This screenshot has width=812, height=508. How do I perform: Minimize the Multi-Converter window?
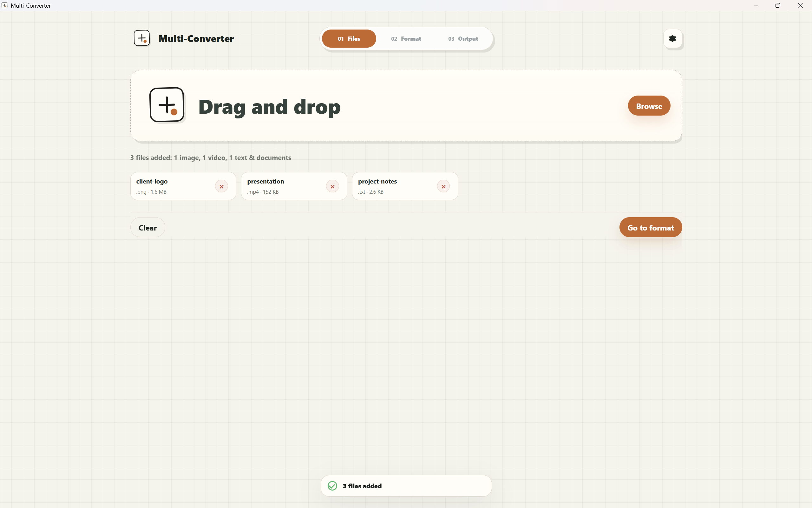pyautogui.click(x=756, y=5)
